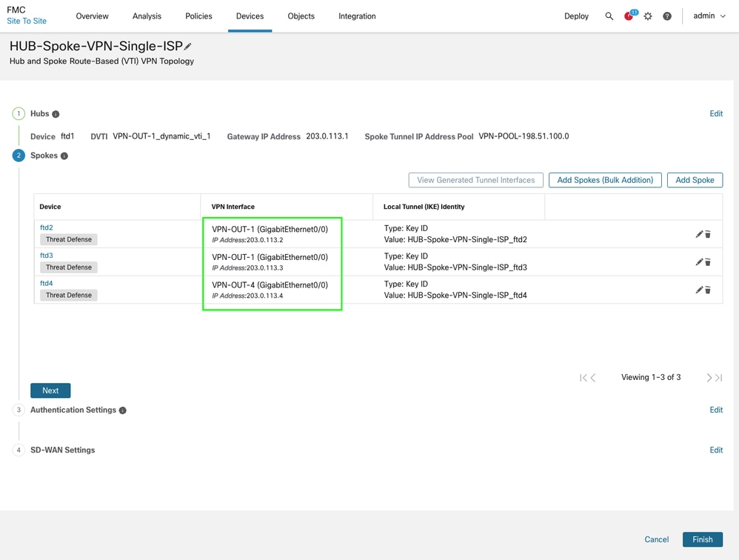
Task: Edit topology name with pencil icon
Action: click(x=188, y=47)
